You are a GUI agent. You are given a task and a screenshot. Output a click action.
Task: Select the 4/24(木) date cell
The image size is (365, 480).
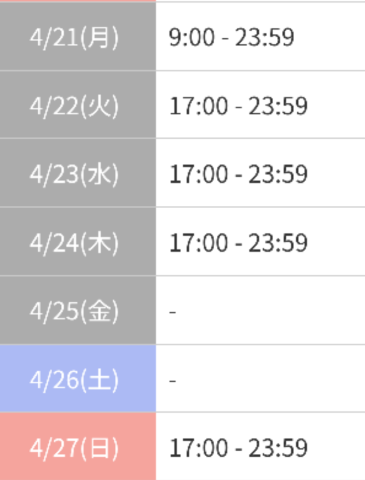click(x=78, y=242)
